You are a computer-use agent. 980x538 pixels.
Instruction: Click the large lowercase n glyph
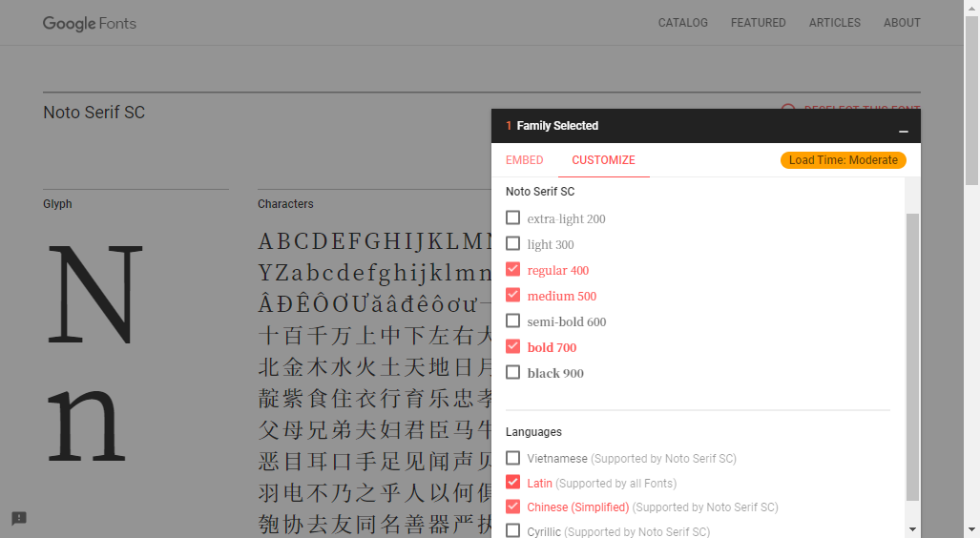tap(87, 424)
